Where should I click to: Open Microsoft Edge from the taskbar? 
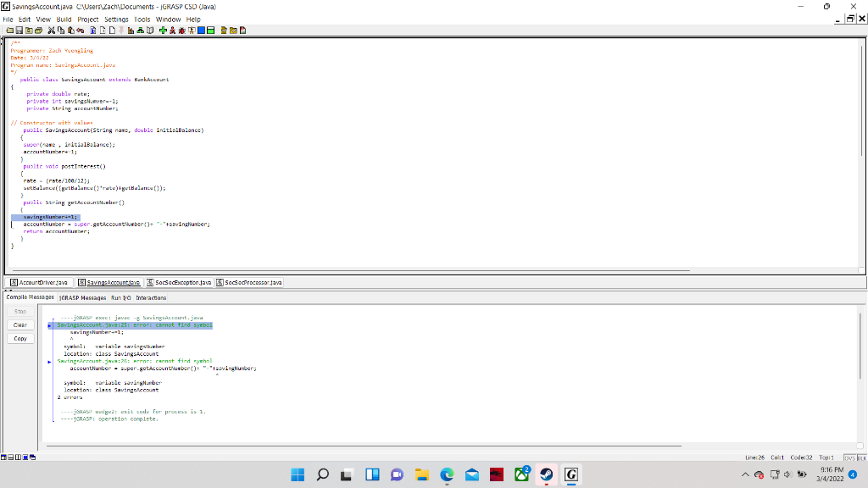click(447, 474)
